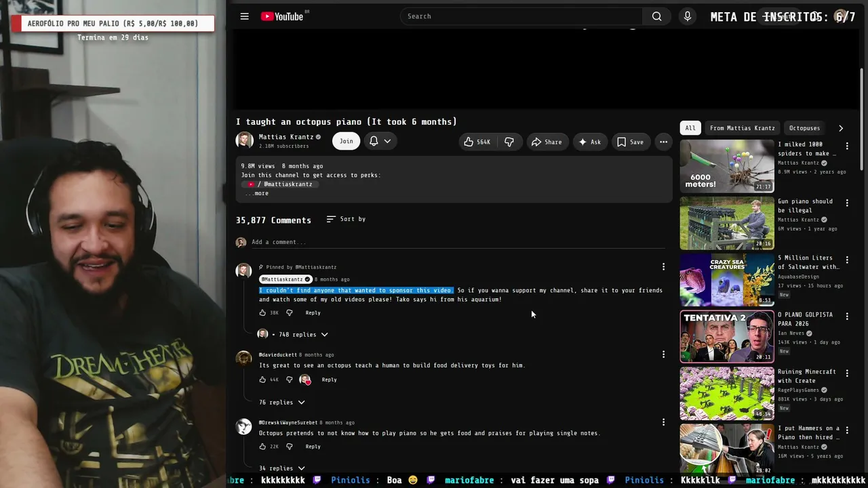868x488 pixels.
Task: Expand 76 replies under davieduckett comment
Action: click(282, 403)
